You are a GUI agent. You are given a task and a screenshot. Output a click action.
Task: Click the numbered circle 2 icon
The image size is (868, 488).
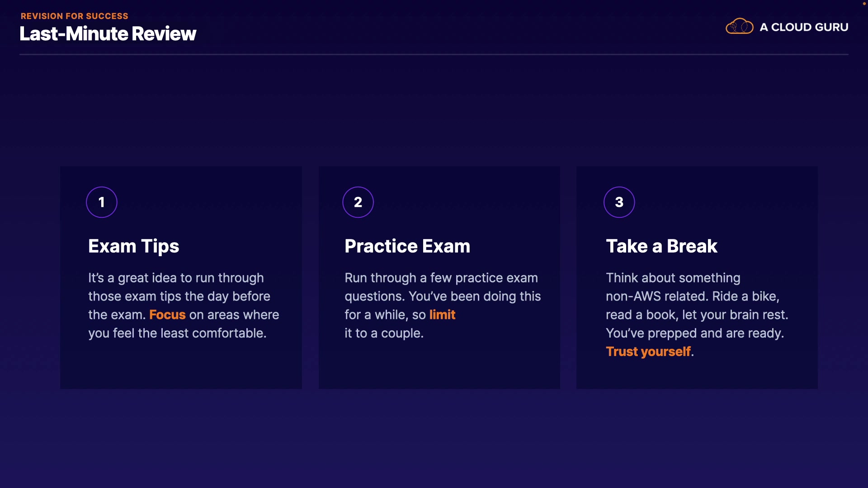point(358,202)
